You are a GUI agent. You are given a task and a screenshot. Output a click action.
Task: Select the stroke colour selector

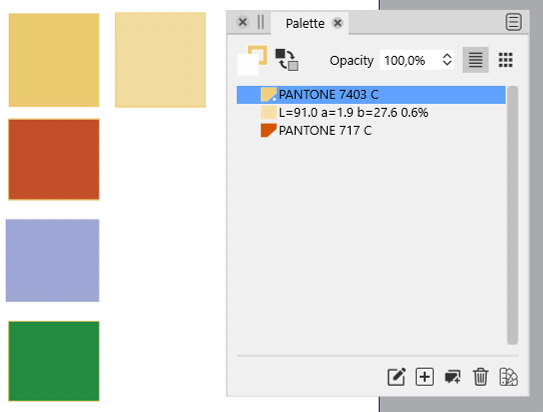coord(260,53)
